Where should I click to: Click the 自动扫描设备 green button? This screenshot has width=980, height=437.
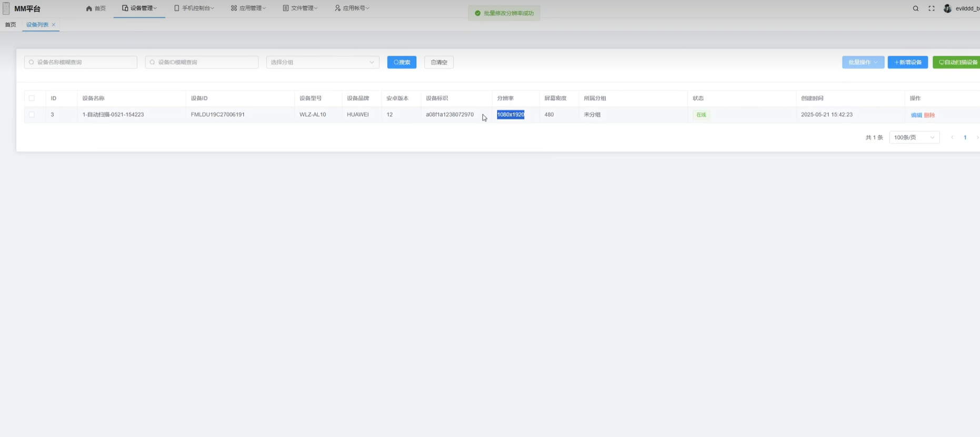click(957, 62)
